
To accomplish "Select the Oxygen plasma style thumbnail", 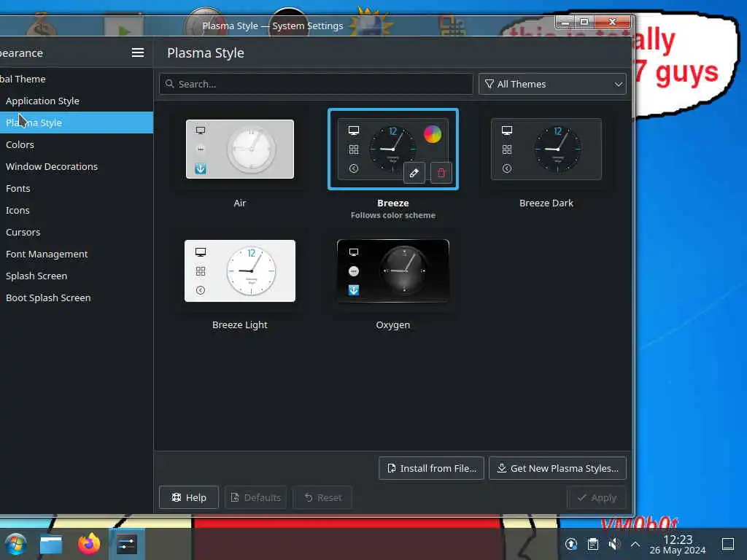I will pyautogui.click(x=393, y=271).
